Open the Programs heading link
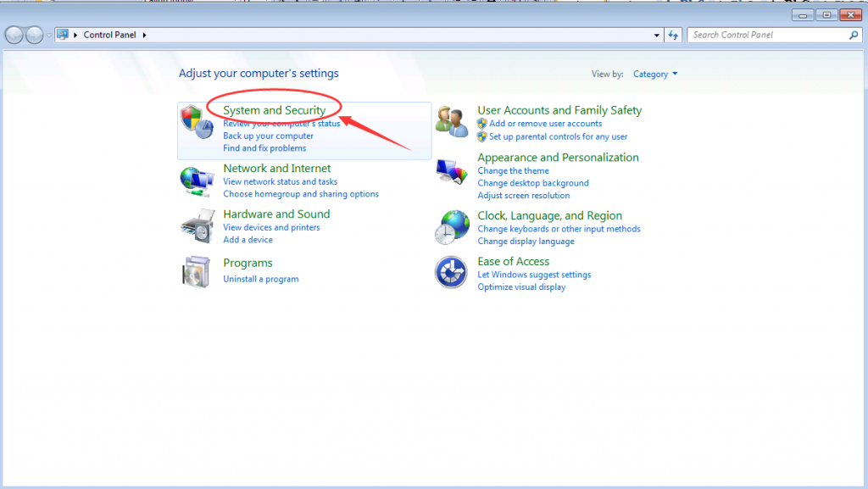The height and width of the screenshot is (489, 868). (x=248, y=263)
